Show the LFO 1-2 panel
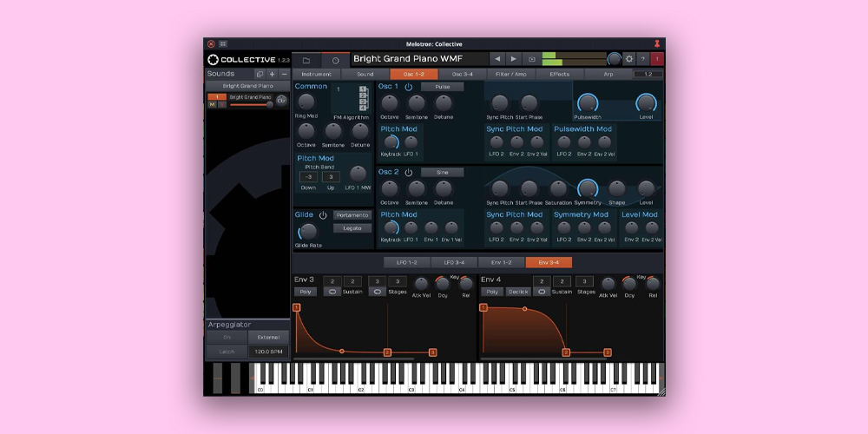Image resolution: width=868 pixels, height=434 pixels. point(407,262)
